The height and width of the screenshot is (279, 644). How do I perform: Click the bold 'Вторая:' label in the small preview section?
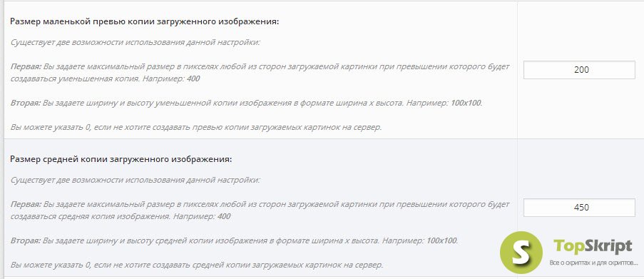tap(26, 103)
